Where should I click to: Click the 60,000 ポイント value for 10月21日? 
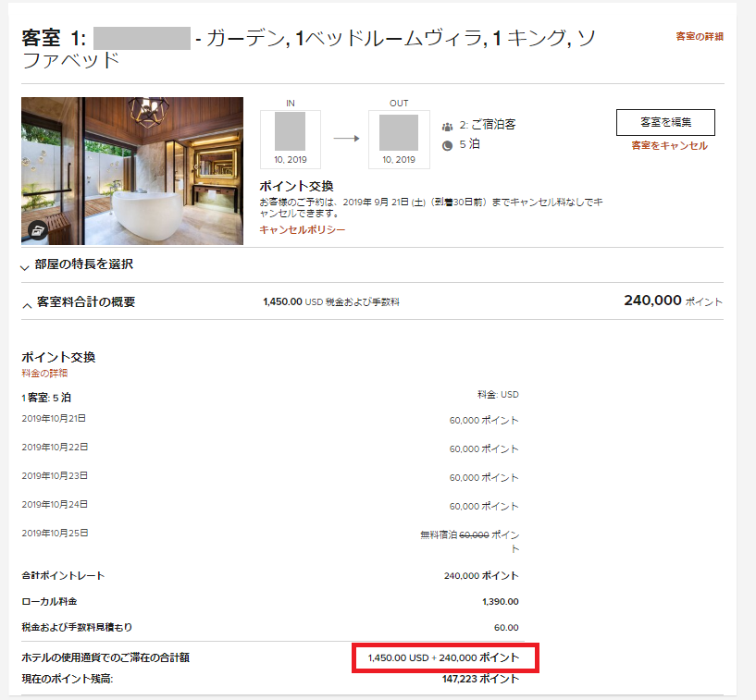(484, 421)
